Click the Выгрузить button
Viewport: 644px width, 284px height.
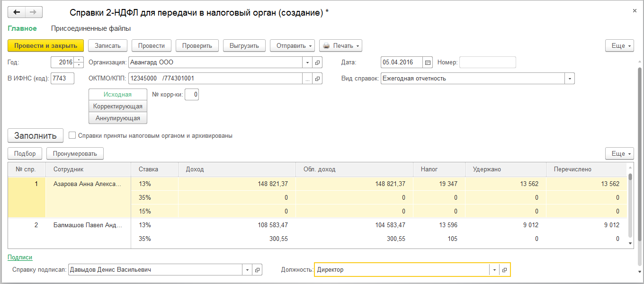[244, 45]
